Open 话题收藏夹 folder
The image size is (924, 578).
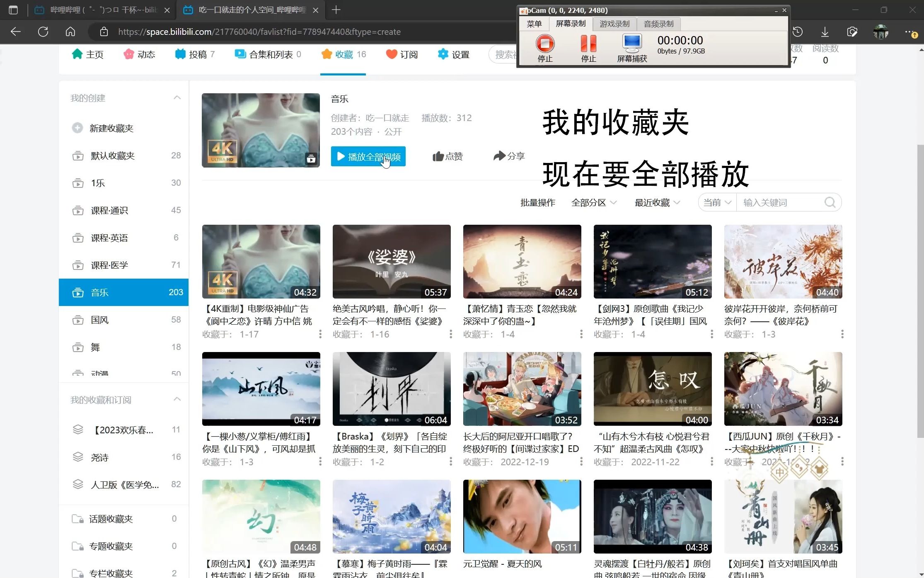(123, 519)
